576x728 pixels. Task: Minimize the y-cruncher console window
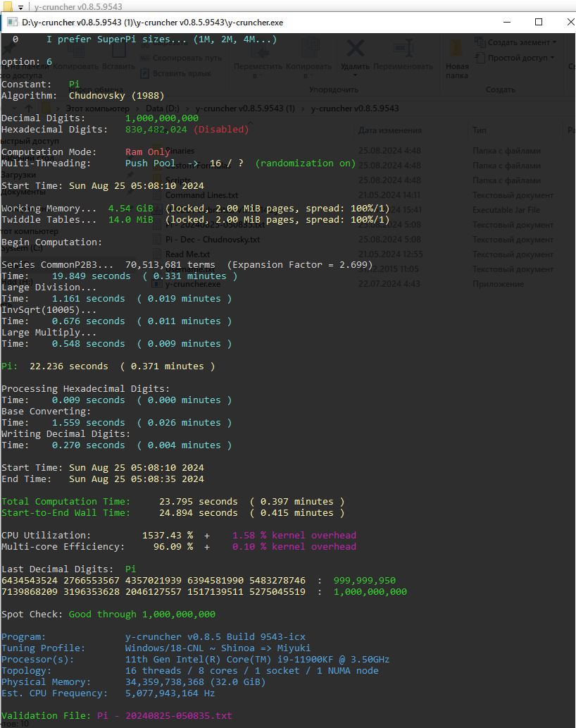point(506,22)
